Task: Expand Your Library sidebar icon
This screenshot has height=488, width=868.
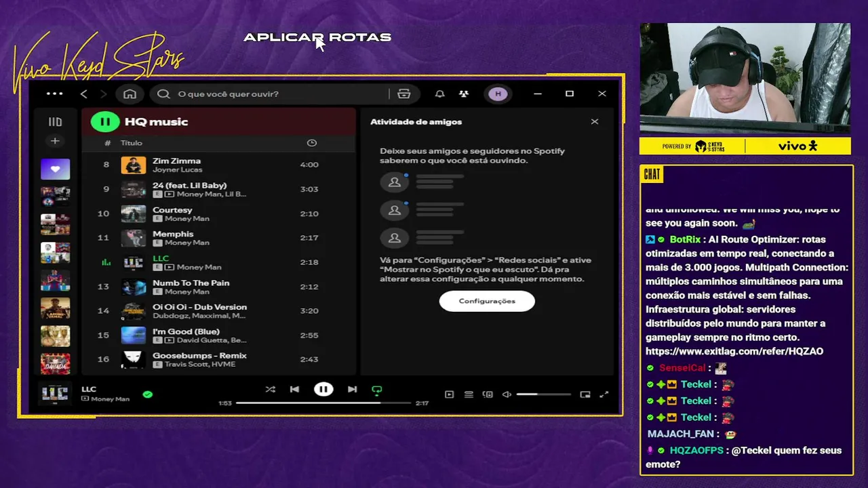Action: click(x=55, y=122)
